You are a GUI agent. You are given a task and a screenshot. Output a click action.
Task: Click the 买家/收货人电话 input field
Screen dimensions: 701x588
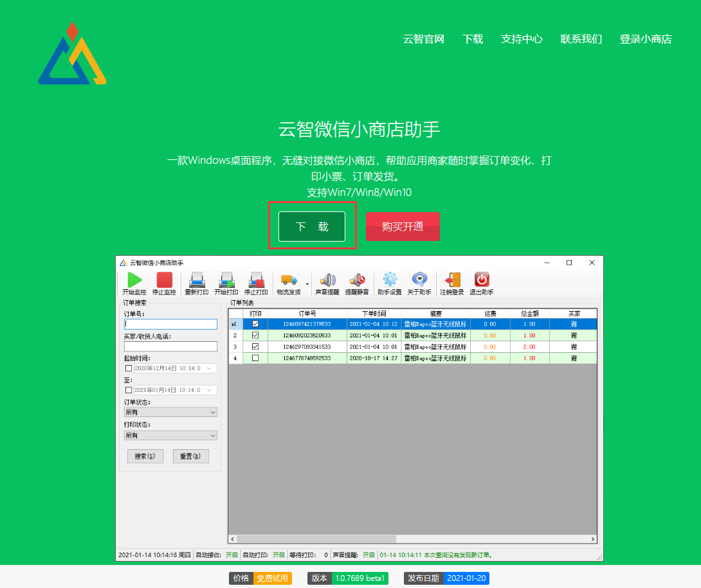coord(171,346)
